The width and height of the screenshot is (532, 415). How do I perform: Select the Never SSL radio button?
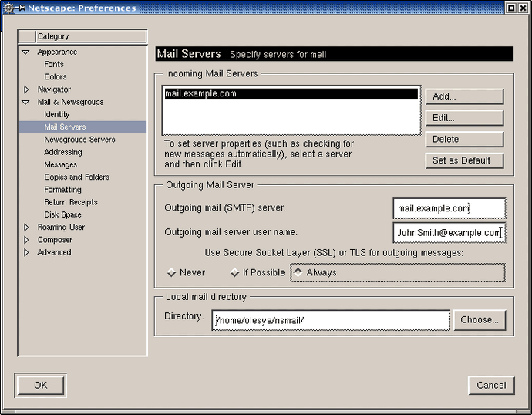tap(171, 272)
